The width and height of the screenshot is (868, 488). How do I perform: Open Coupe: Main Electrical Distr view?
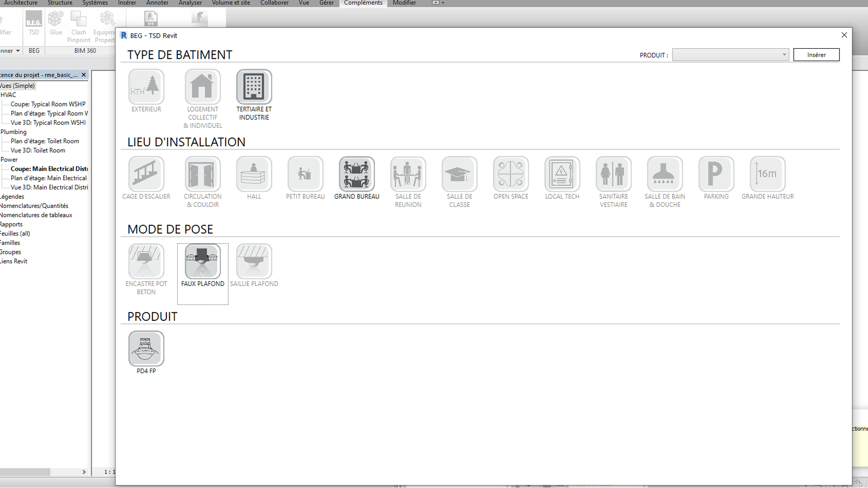[x=49, y=169]
